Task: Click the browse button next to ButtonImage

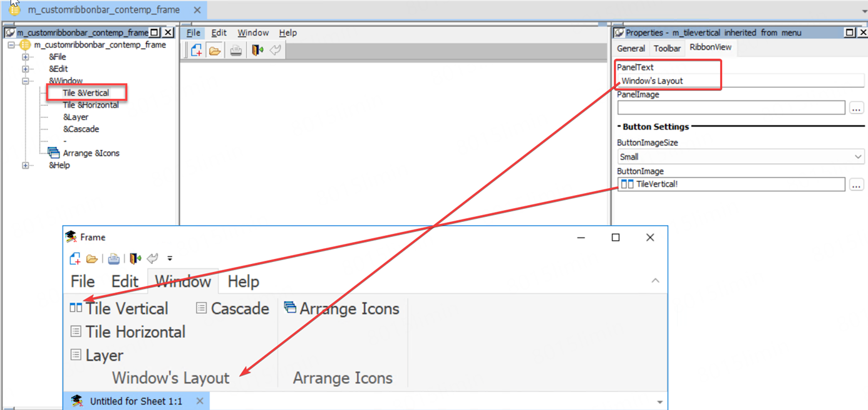Action: click(856, 184)
